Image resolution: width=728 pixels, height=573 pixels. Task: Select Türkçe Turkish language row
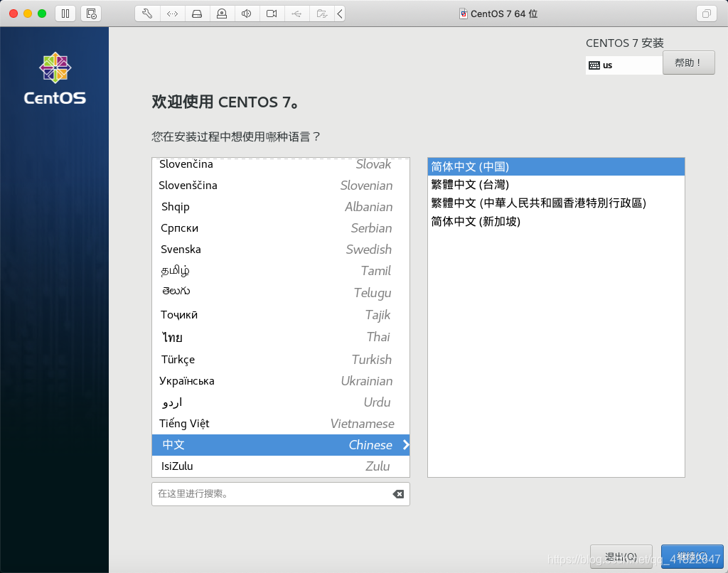[x=280, y=360]
